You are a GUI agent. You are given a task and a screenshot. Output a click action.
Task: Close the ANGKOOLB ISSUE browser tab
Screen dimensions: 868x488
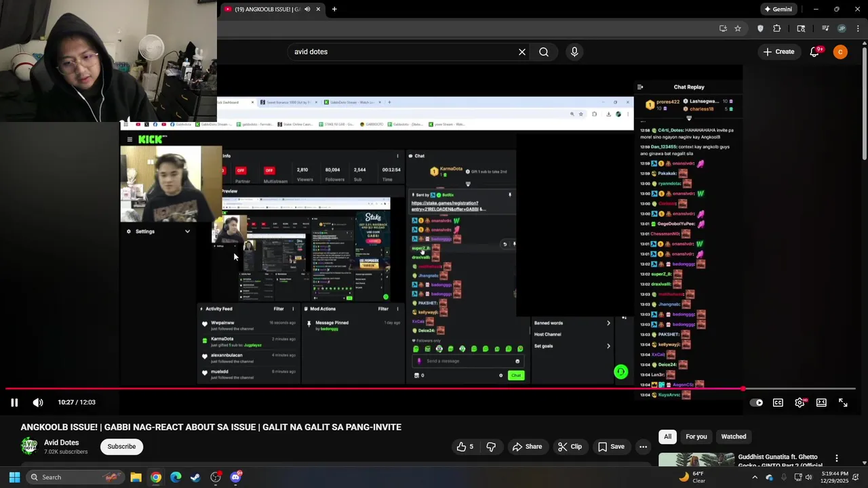click(318, 9)
